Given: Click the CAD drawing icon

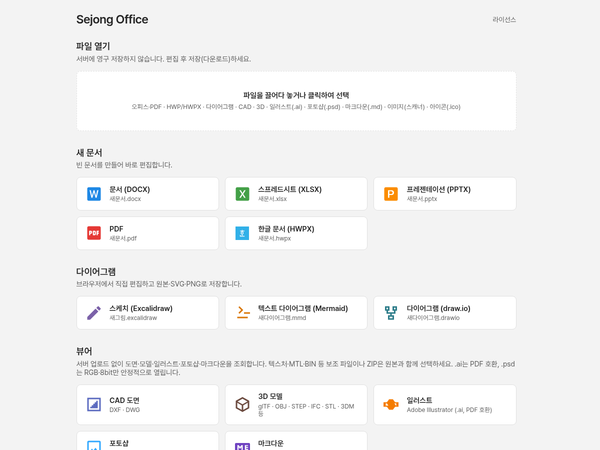Looking at the screenshot, I should pos(94,404).
